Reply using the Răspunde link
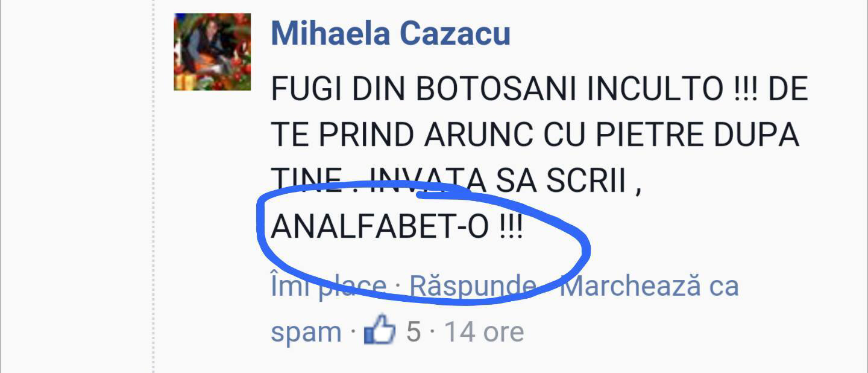868x373 pixels. pos(474,285)
